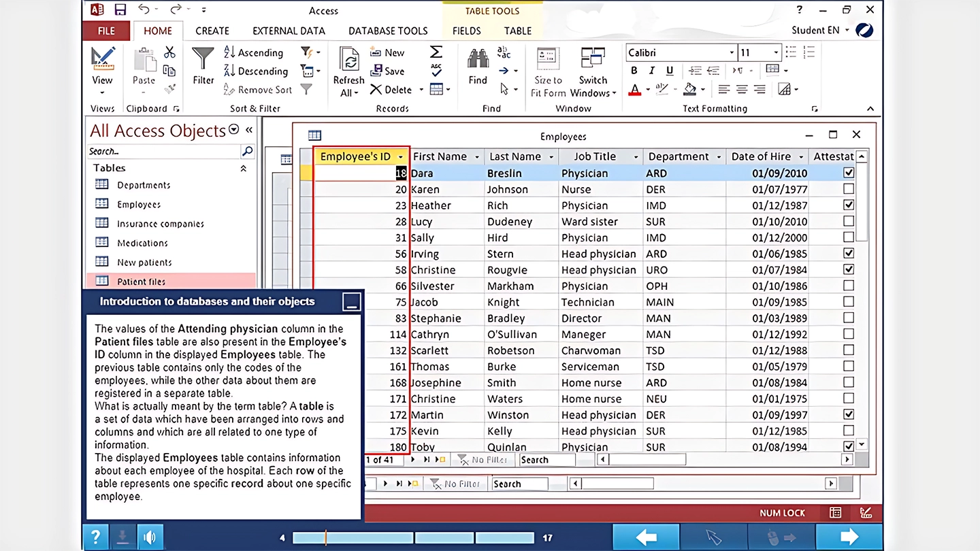Sort records Descending
This screenshot has height=551, width=980.
click(x=256, y=71)
